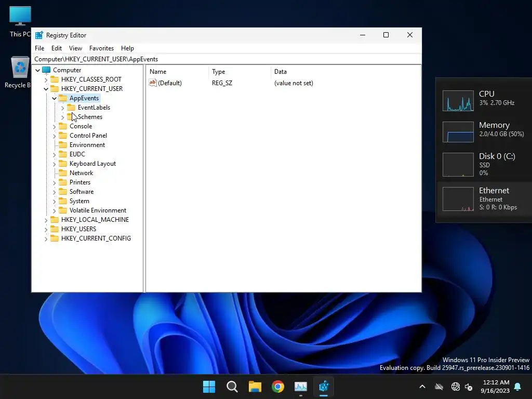Expand the Control Panel key chevron
532x399 pixels.
[x=54, y=136]
